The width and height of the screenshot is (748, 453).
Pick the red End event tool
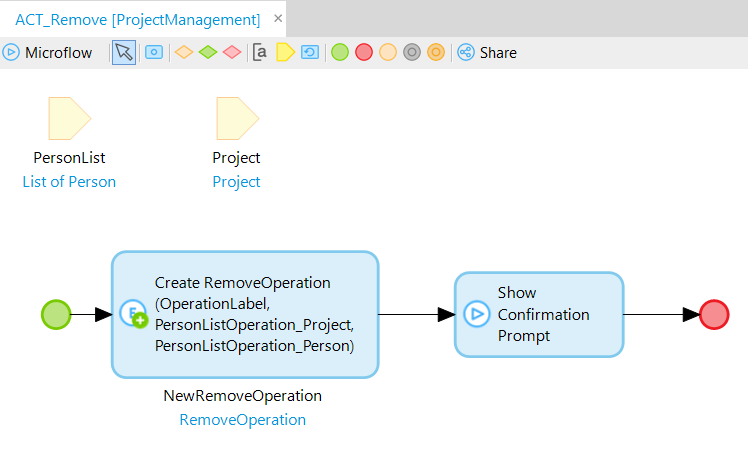[x=364, y=52]
